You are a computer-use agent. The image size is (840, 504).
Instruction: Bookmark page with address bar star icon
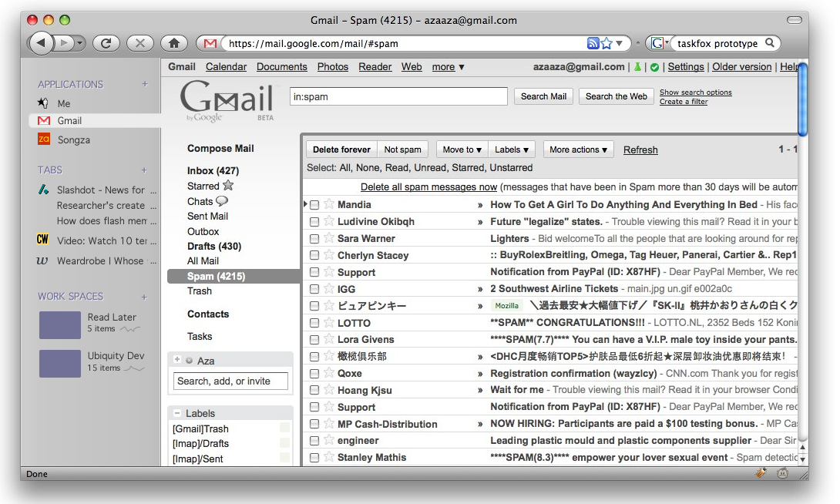coord(606,43)
